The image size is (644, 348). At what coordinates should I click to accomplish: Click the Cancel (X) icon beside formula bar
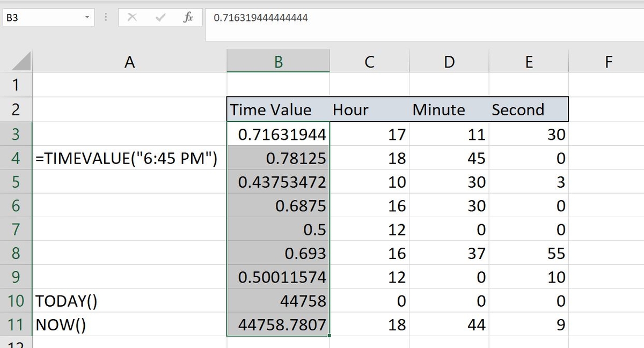[x=133, y=17]
